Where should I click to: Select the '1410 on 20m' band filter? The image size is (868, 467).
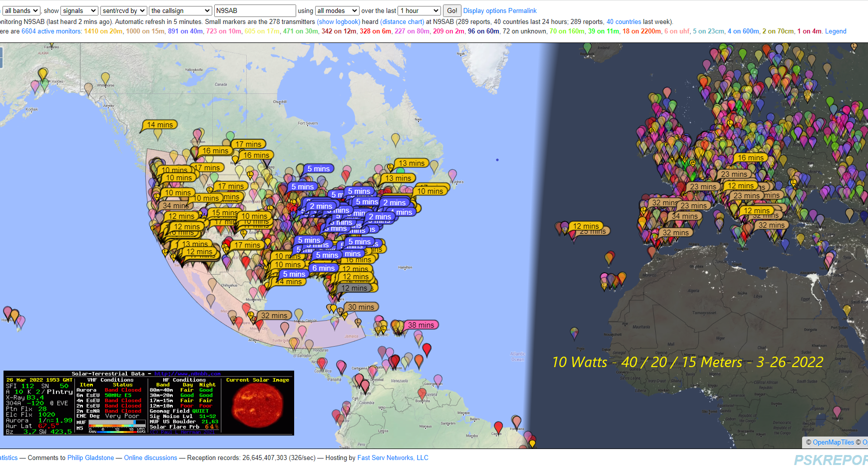point(103,31)
